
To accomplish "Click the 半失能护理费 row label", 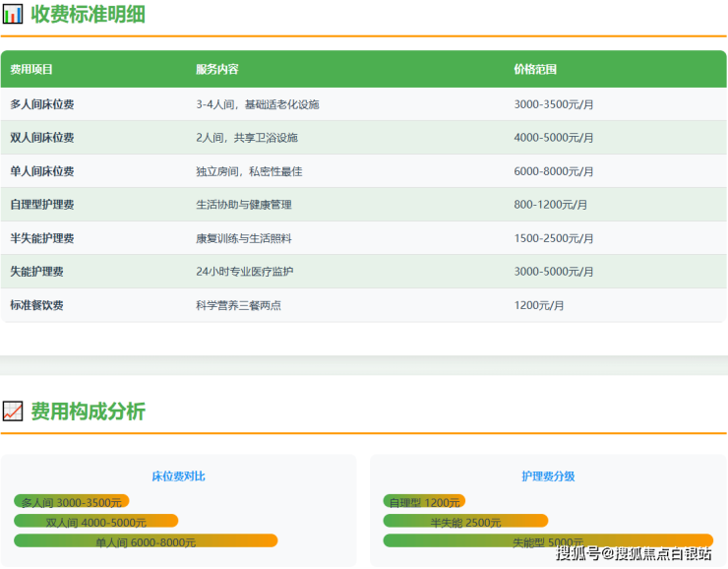I will tap(42, 238).
